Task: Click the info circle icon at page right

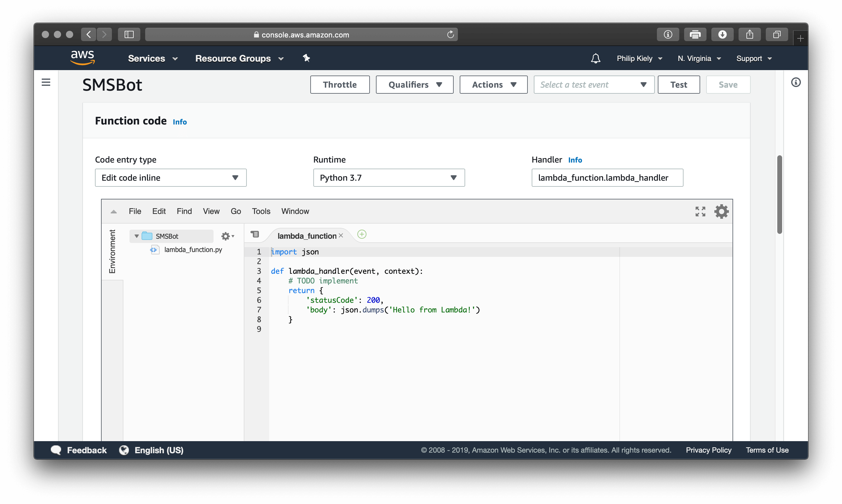Action: point(795,82)
